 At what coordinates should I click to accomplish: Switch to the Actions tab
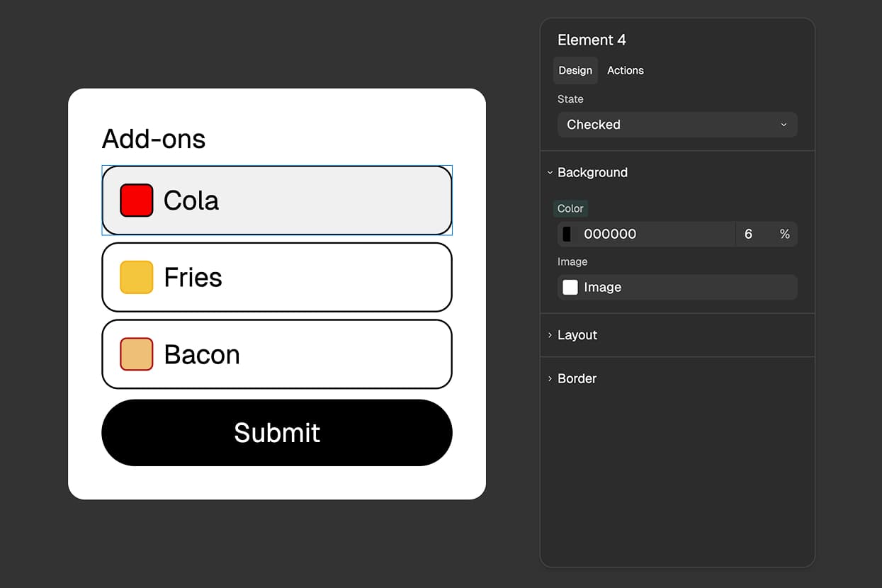pos(626,70)
